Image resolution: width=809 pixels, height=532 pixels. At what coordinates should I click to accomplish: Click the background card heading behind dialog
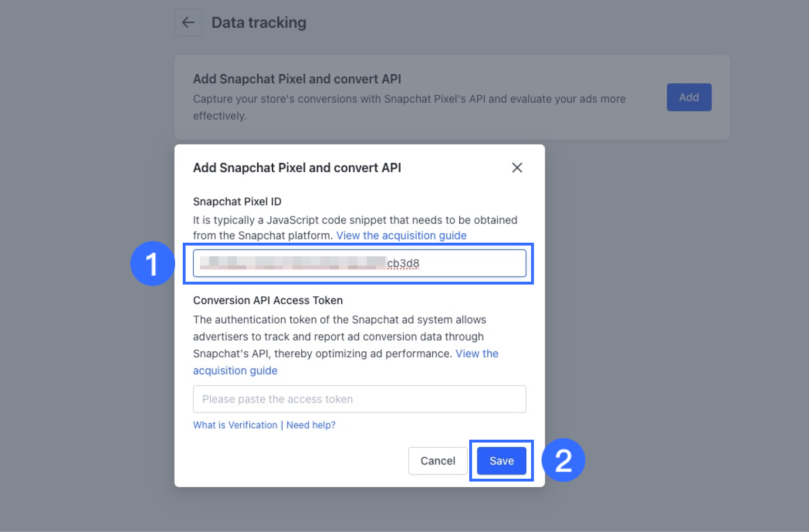coord(297,79)
